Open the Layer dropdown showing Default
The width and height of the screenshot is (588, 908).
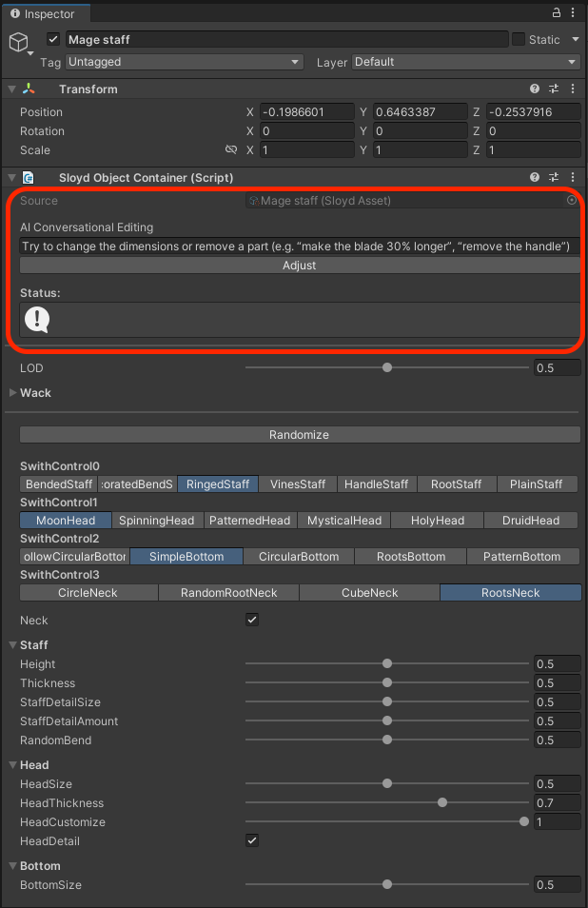465,62
